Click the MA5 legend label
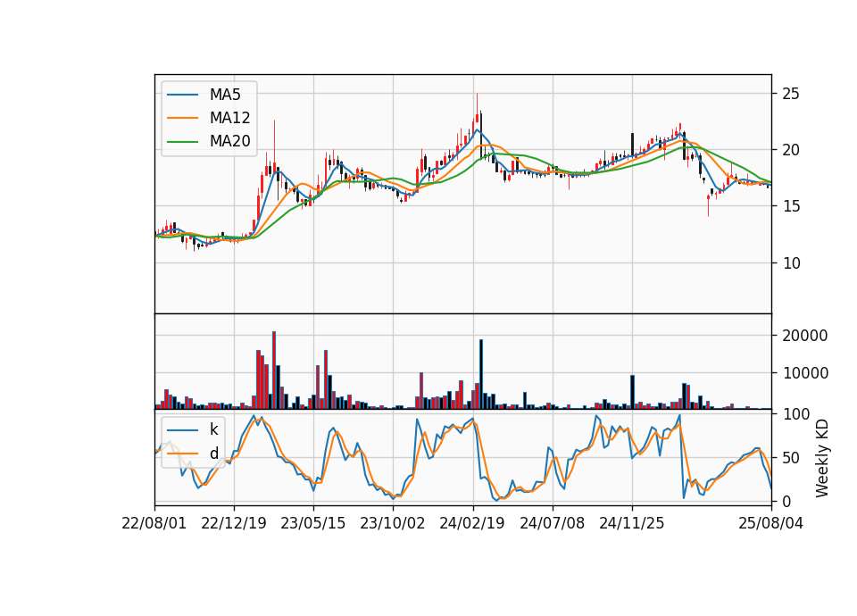 pyautogui.click(x=225, y=95)
